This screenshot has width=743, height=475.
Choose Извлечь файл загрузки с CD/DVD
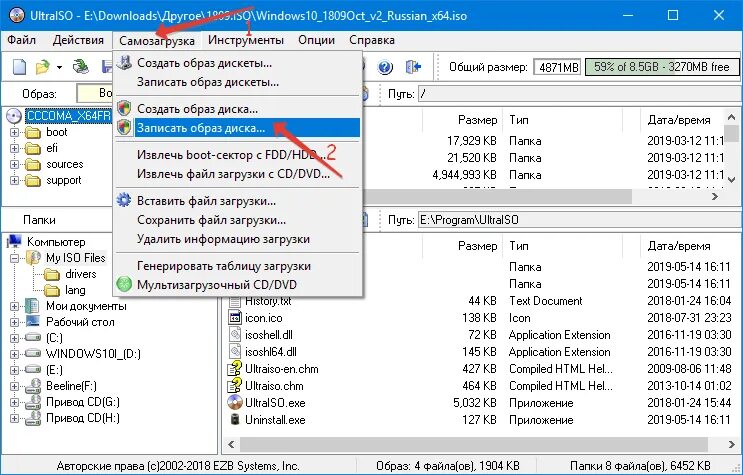point(238,174)
